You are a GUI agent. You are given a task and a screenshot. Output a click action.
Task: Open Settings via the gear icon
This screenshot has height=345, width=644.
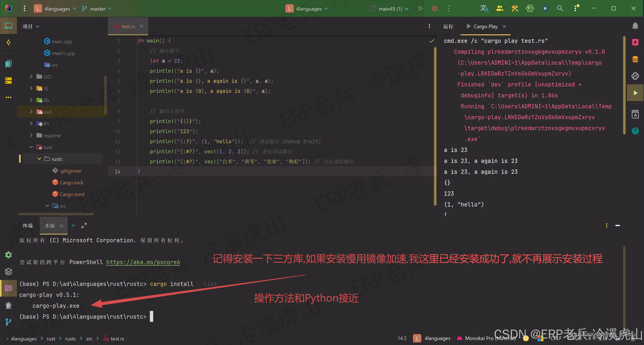tap(9, 255)
